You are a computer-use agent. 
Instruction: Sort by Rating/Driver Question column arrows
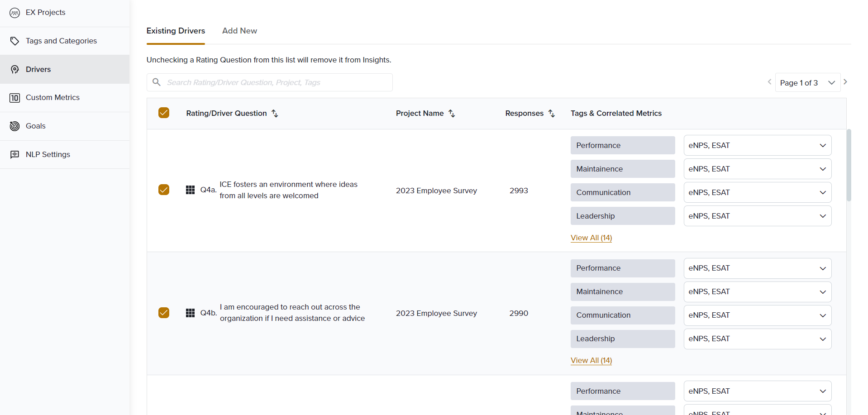point(275,114)
